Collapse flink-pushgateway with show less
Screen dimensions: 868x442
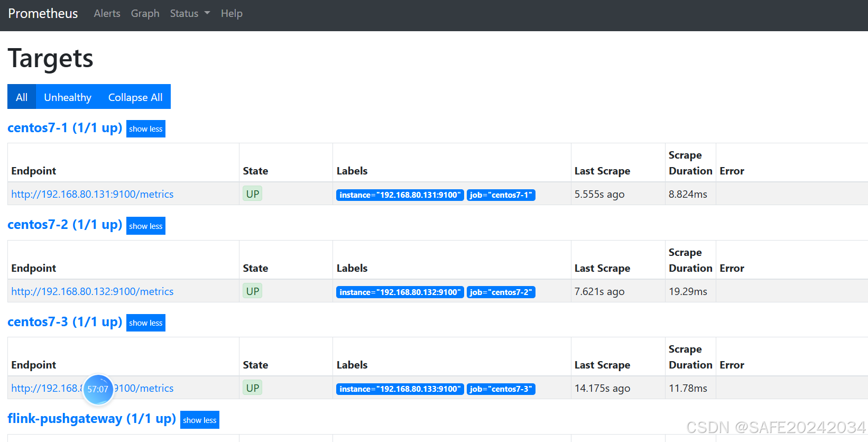pyautogui.click(x=200, y=420)
